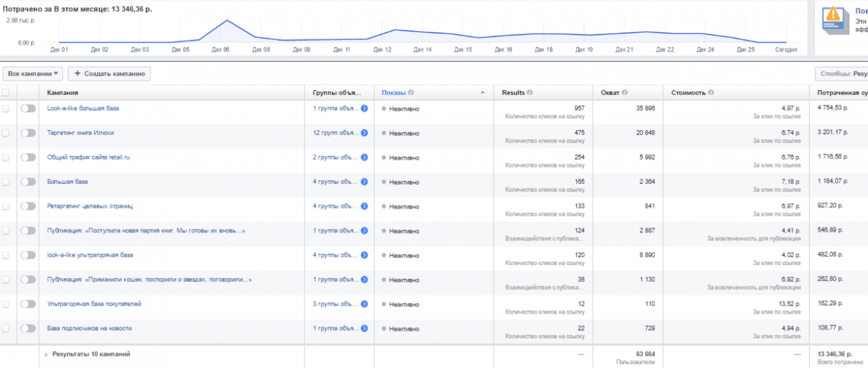This screenshot has height=368, width=868.
Task: Tick the select-all checkbox in the table header
Action: coord(6,92)
